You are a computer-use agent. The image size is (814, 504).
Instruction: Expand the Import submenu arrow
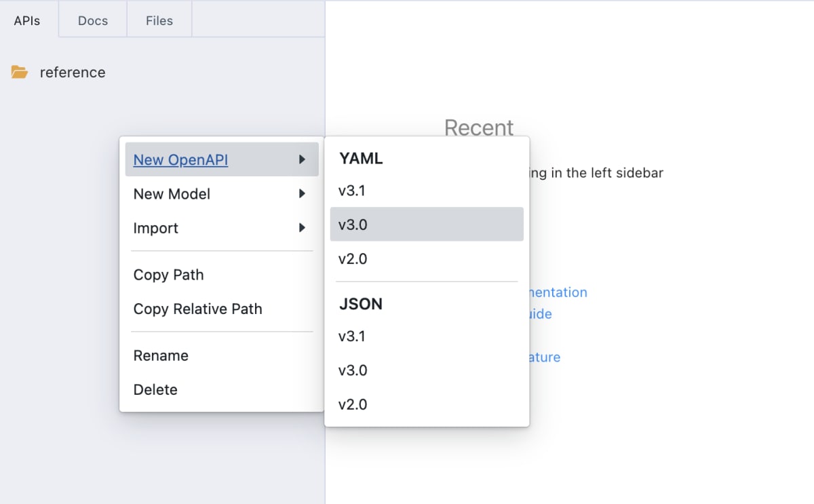pos(302,228)
